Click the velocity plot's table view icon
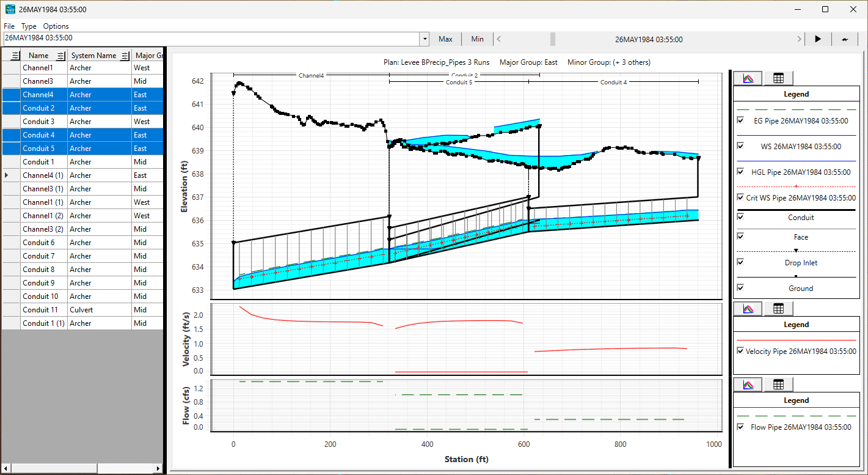 tap(778, 309)
